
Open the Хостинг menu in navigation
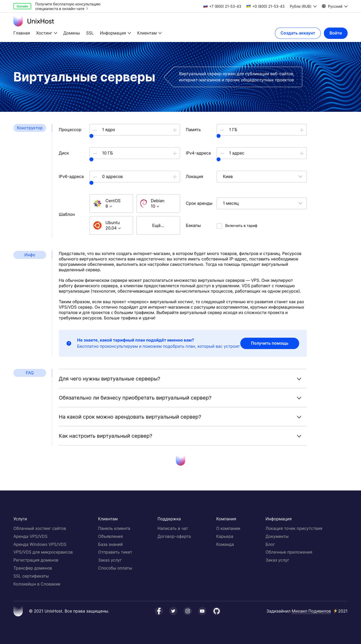tap(47, 33)
